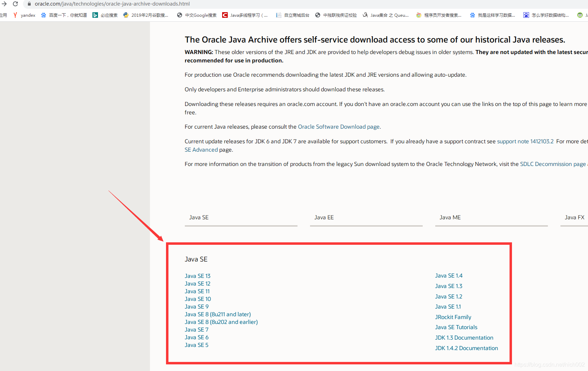This screenshot has width=588, height=371.
Task: Open the 必应搜索 bookmark
Action: [x=105, y=15]
